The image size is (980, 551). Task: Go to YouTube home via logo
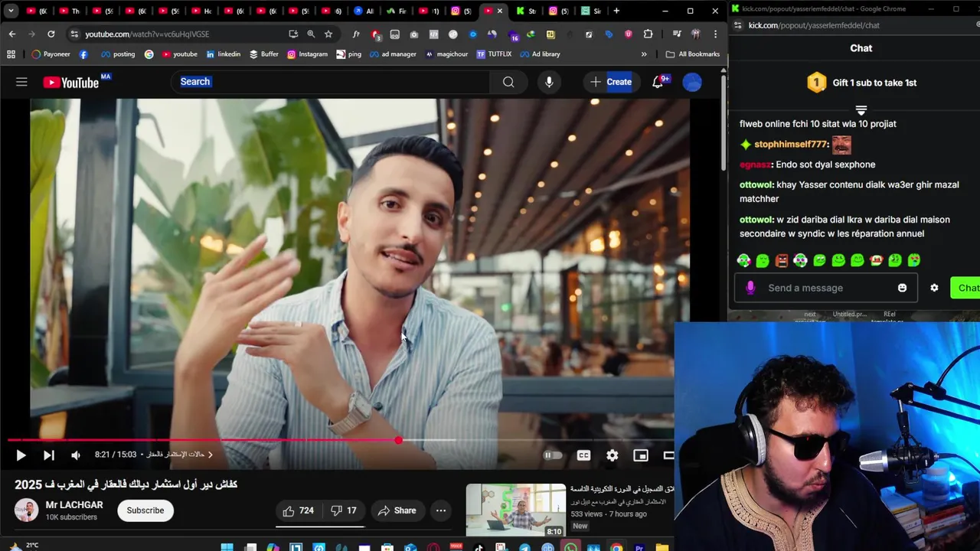pyautogui.click(x=71, y=82)
